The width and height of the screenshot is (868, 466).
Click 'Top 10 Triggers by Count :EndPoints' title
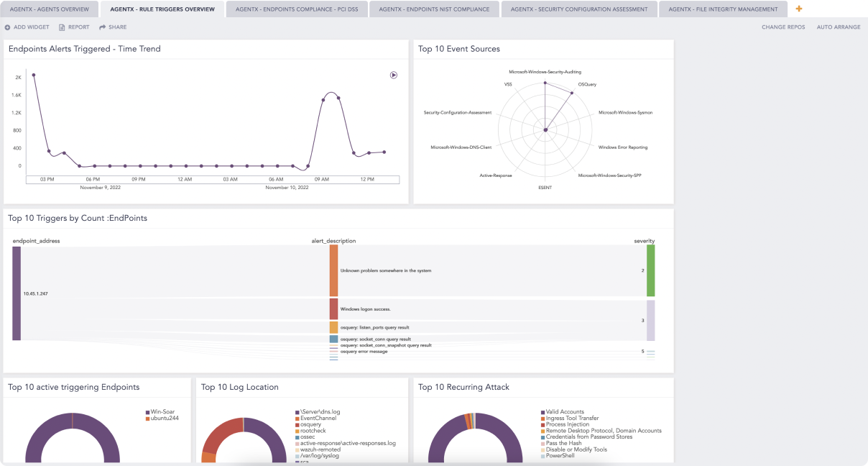(x=78, y=218)
